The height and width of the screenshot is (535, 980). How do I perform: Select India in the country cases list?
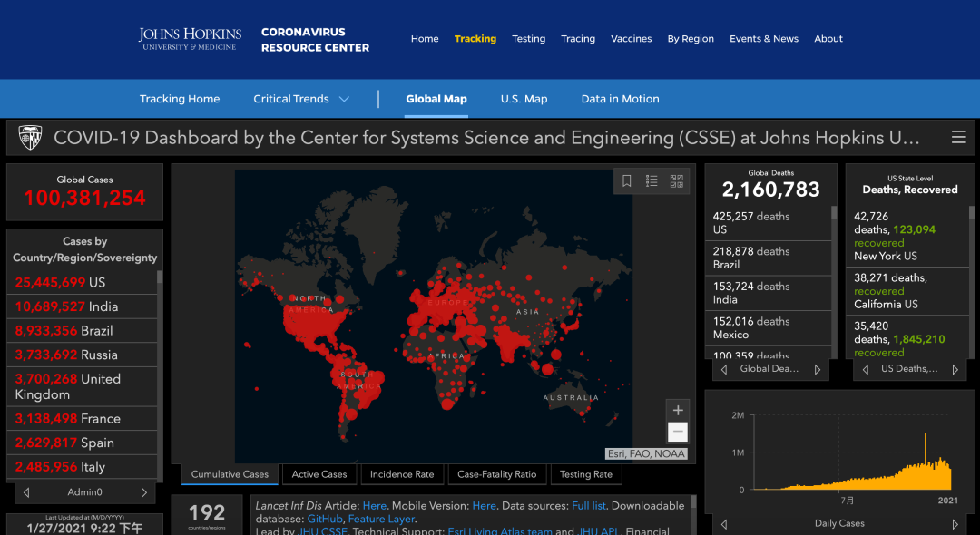[x=82, y=306]
